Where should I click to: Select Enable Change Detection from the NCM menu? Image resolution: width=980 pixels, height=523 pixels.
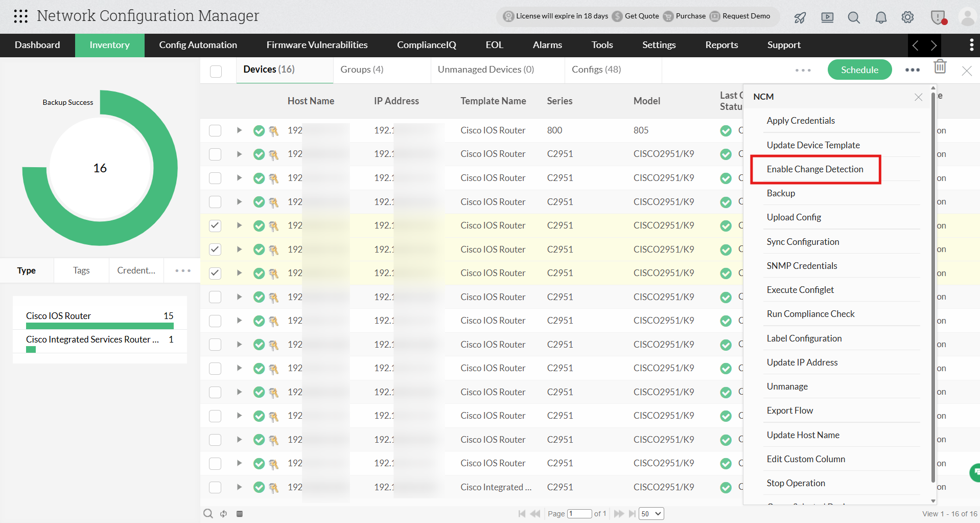pyautogui.click(x=815, y=169)
